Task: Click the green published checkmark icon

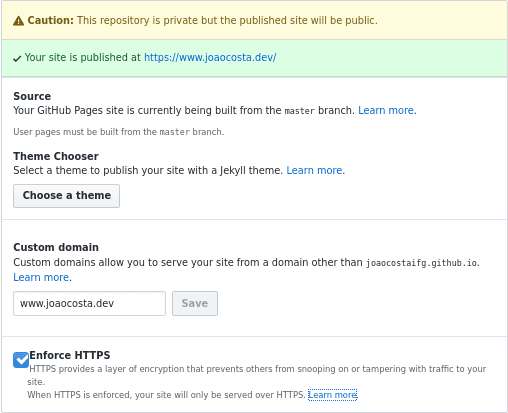Action: pyautogui.click(x=17, y=59)
